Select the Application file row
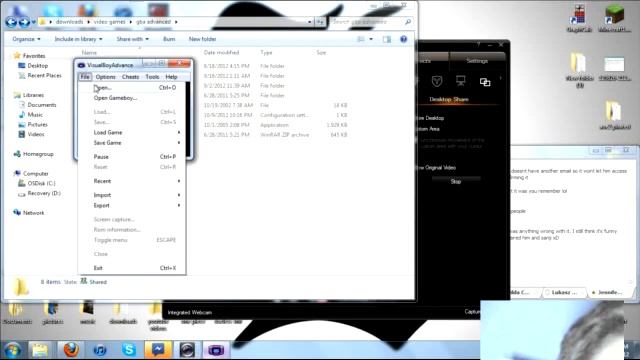Screen dimensions: 640x360 [x=276, y=125]
